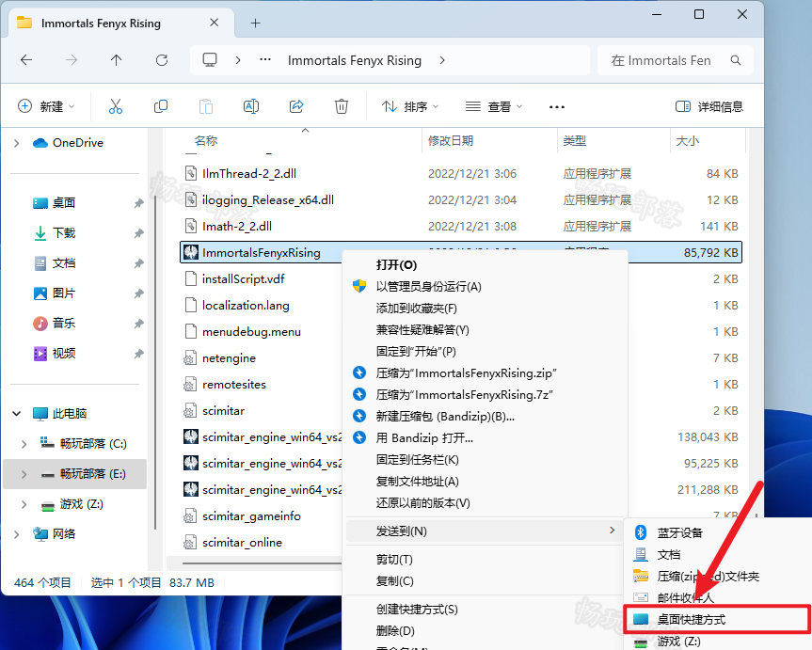Open the 查看 view dropdown
Image resolution: width=812 pixels, height=650 pixels.
pyautogui.click(x=494, y=106)
